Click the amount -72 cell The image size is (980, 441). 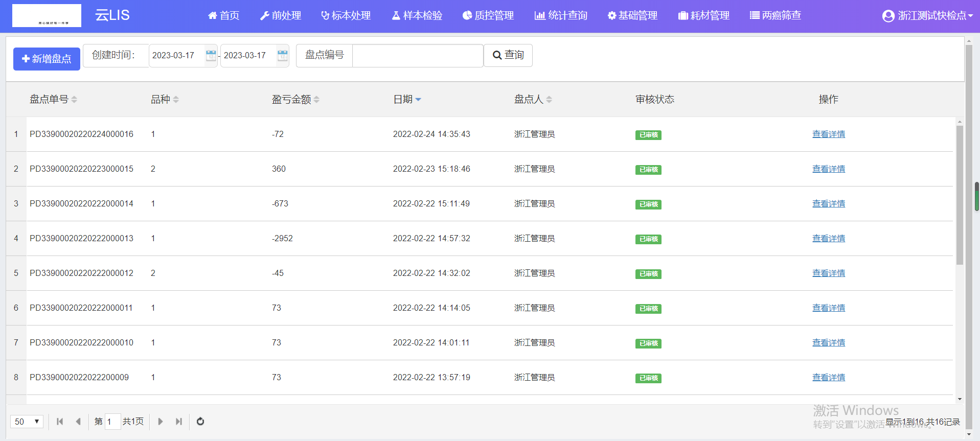point(278,134)
